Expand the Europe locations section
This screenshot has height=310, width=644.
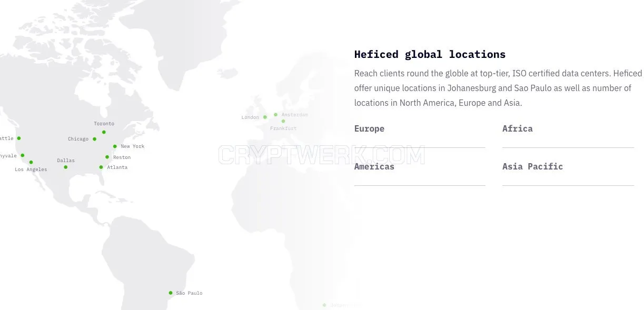[x=420, y=129]
